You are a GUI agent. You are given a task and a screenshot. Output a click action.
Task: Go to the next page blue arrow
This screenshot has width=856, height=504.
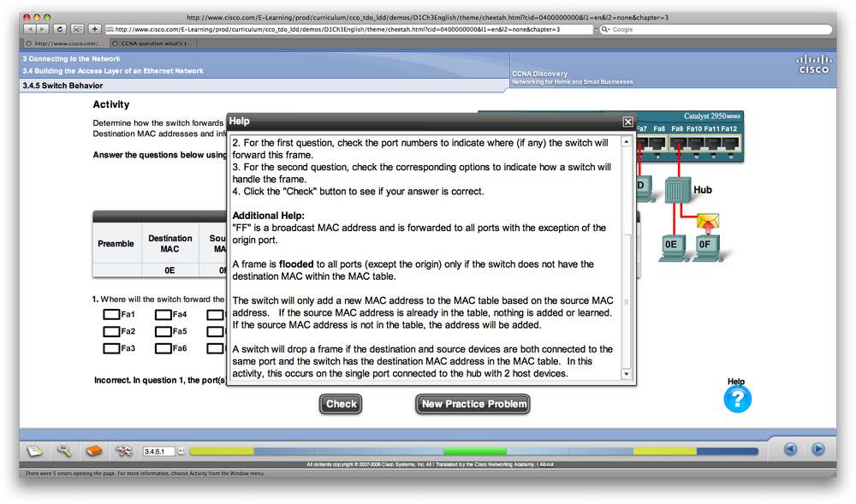tap(817, 449)
